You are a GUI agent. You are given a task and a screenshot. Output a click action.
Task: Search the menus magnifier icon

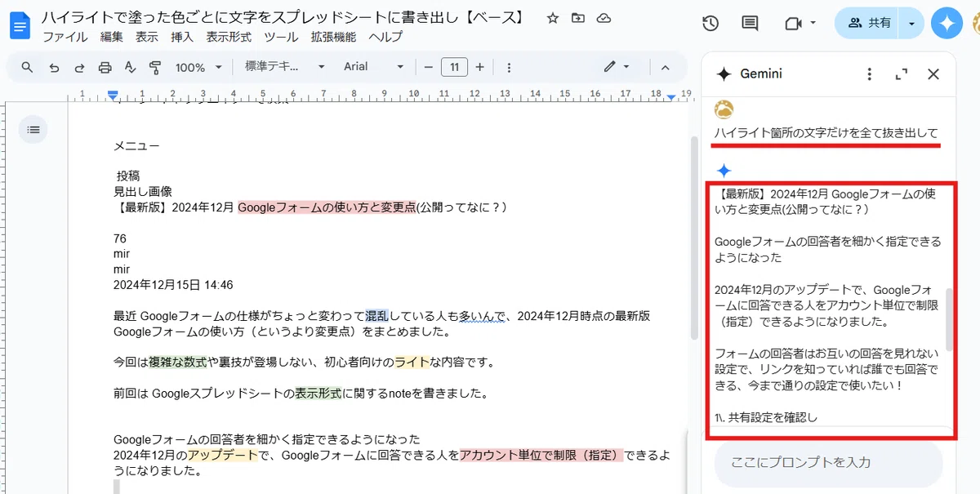coord(28,67)
